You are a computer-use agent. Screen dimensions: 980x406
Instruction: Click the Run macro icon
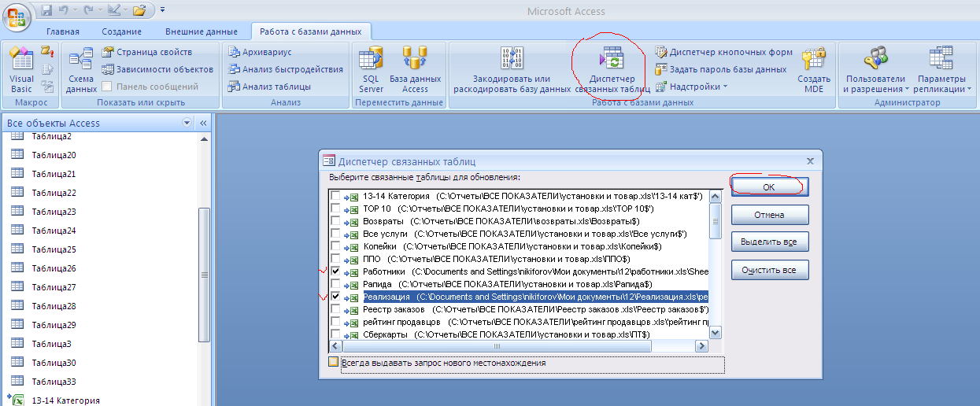point(46,53)
